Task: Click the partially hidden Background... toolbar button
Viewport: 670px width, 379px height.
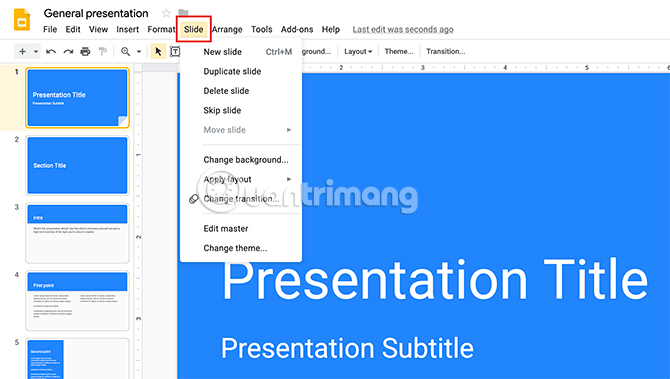Action: point(317,52)
